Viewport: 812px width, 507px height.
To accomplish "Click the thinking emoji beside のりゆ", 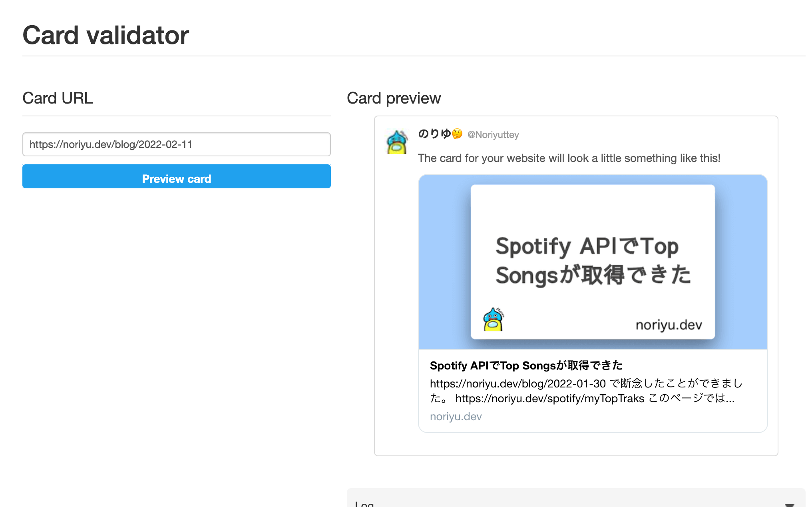I will (457, 134).
